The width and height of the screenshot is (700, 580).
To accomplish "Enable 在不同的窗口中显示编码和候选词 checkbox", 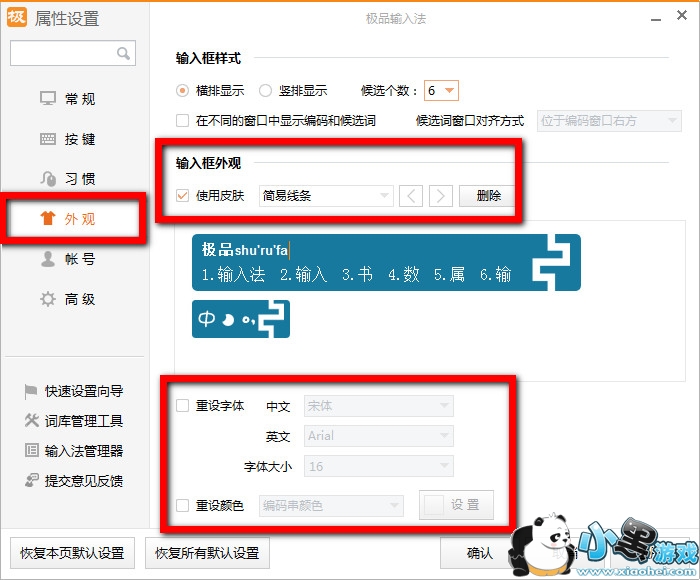I will click(x=182, y=121).
